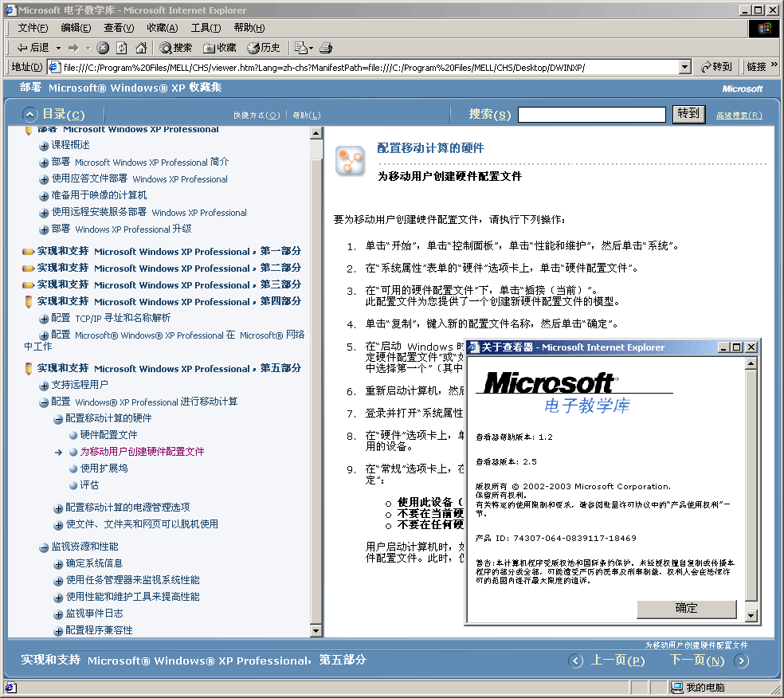Expand the 准备用于映像的计算机 node
784x698 pixels.
(x=44, y=196)
